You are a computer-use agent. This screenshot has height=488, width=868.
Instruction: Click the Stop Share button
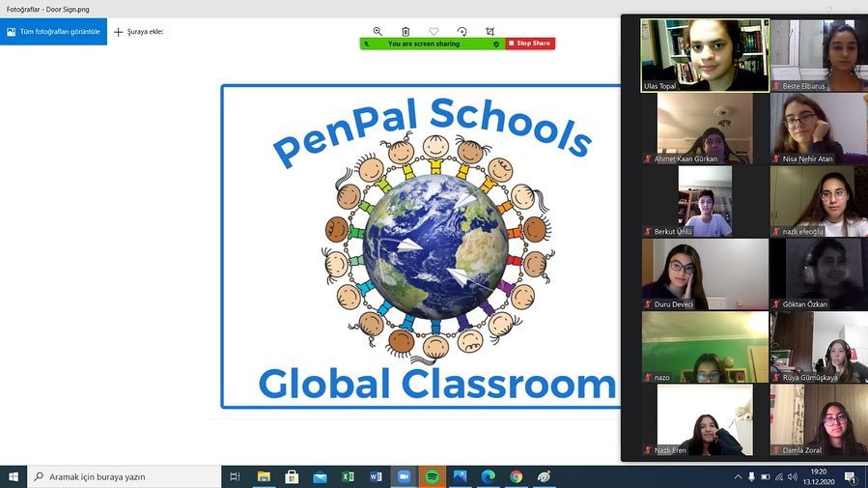tap(530, 43)
